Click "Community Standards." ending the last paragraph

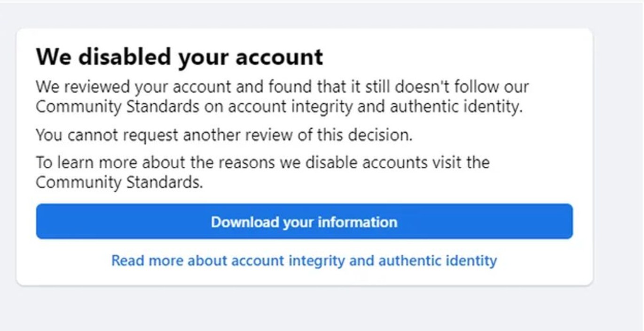point(119,182)
